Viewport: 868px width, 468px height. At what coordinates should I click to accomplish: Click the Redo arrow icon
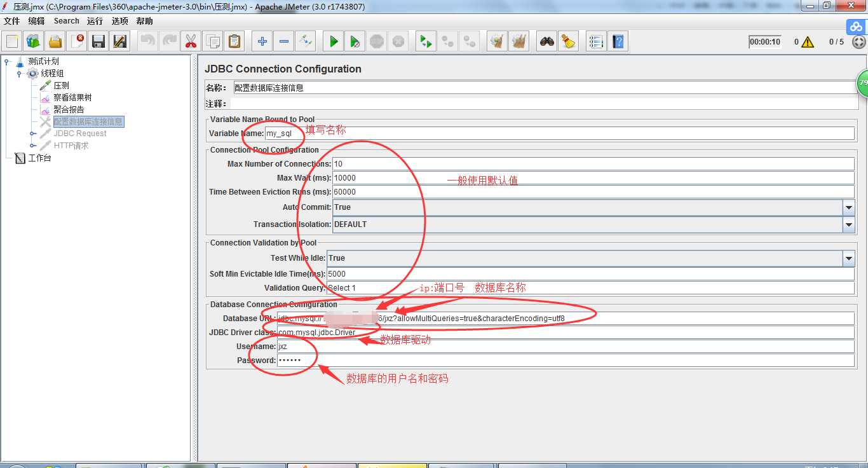point(170,42)
